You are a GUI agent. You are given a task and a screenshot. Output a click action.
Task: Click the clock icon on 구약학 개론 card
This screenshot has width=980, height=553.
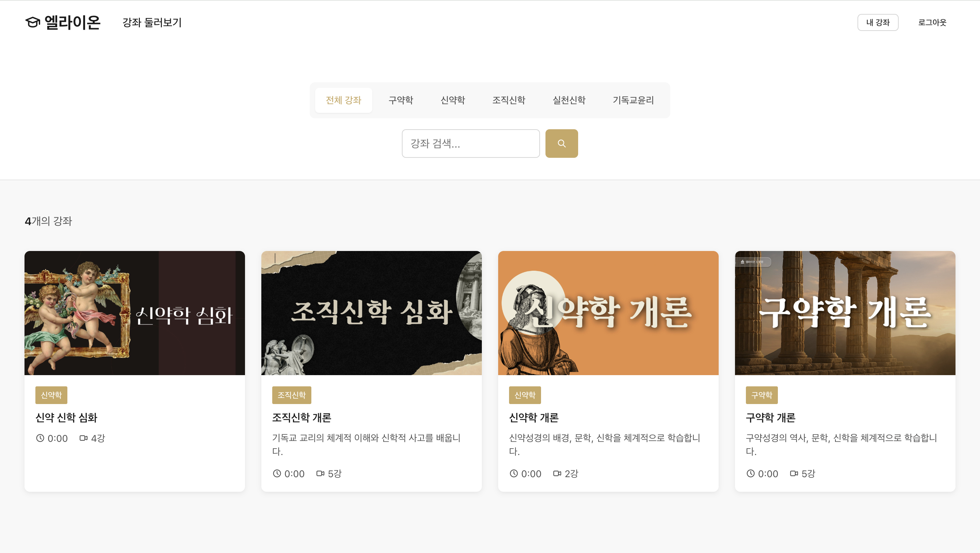751,473
